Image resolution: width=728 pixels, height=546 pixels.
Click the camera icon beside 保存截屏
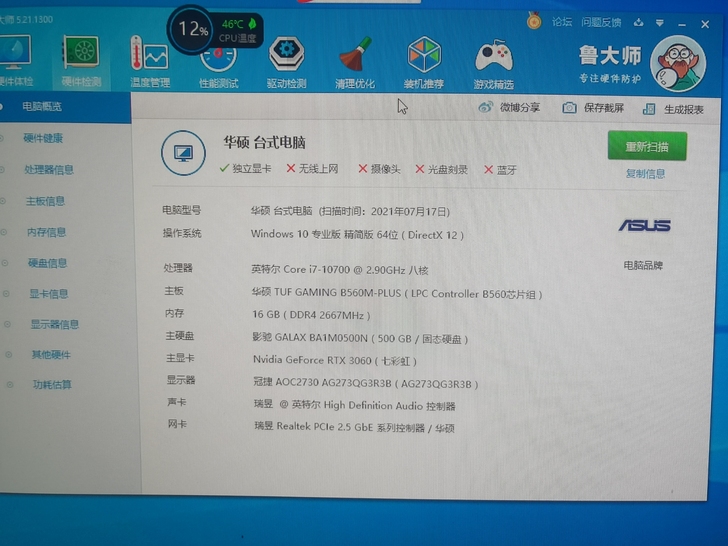click(569, 108)
